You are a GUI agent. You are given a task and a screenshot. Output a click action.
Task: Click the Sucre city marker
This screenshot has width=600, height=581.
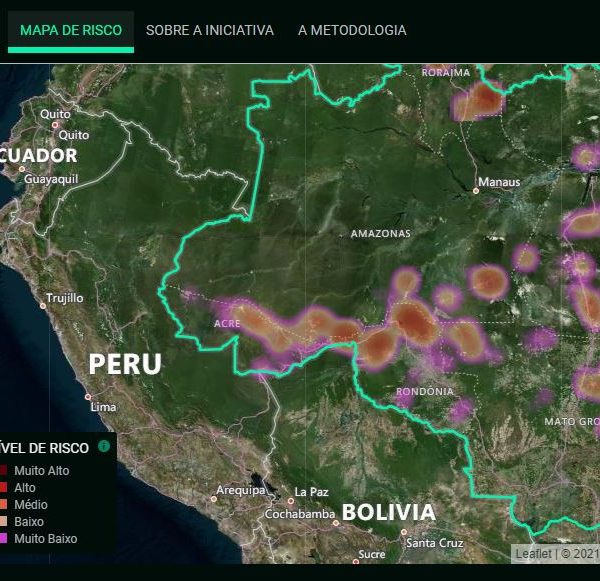[x=354, y=562]
